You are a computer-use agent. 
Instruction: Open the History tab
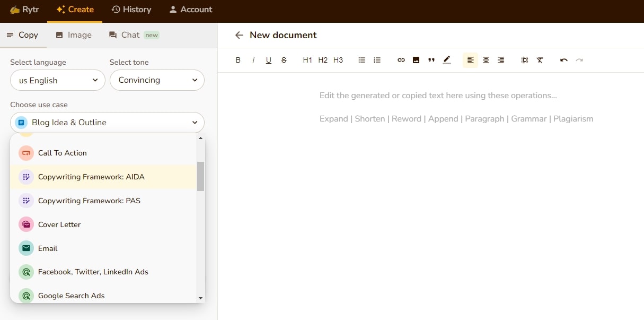131,10
